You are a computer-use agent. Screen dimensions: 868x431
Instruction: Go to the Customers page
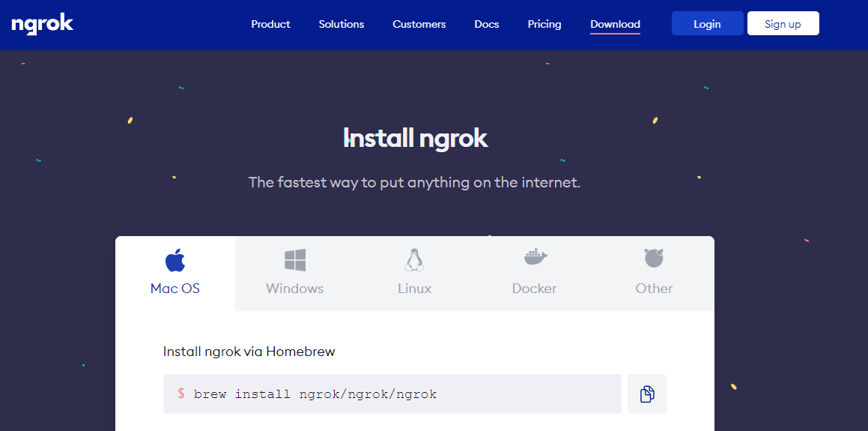pyautogui.click(x=419, y=25)
